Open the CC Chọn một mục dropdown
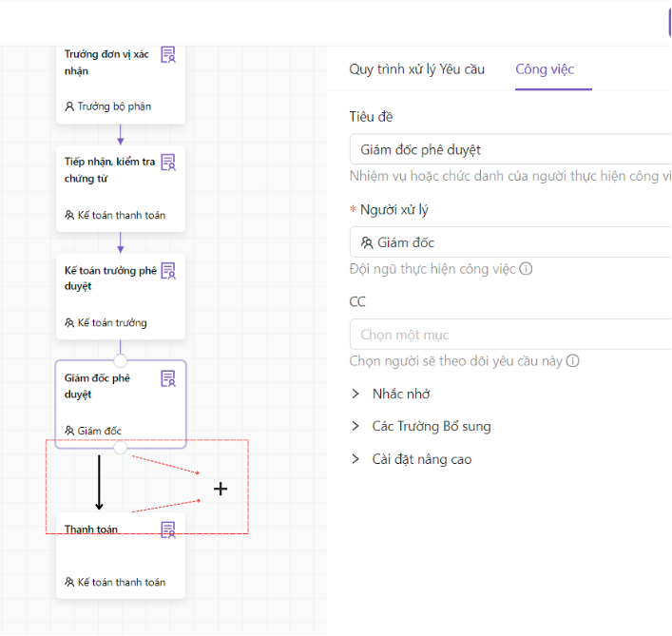Screen dimensions: 672x636 click(x=509, y=335)
